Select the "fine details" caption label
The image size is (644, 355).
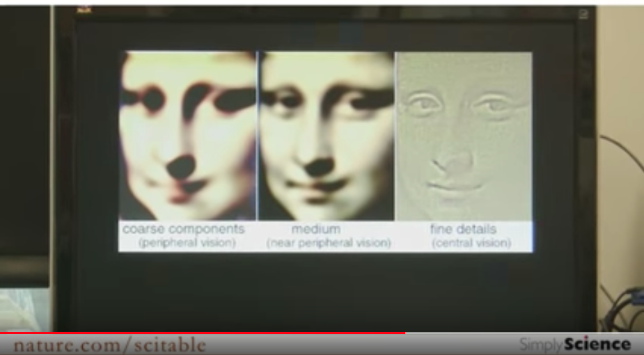tap(463, 229)
